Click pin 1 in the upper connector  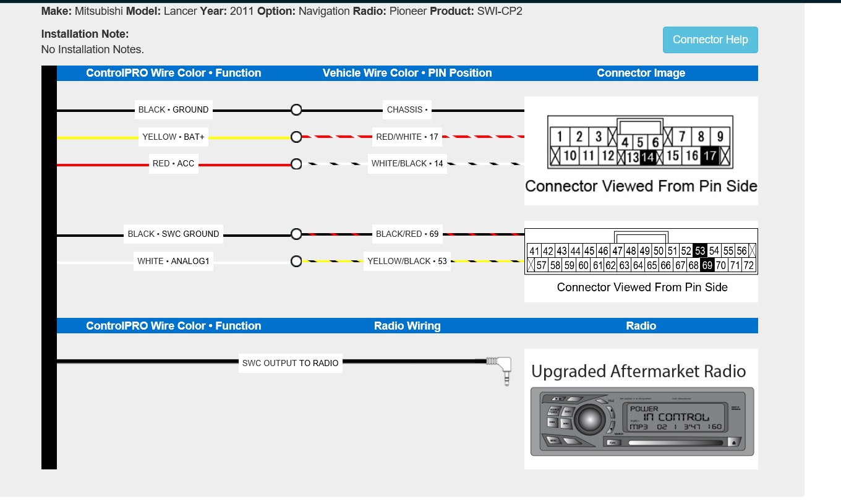point(559,137)
